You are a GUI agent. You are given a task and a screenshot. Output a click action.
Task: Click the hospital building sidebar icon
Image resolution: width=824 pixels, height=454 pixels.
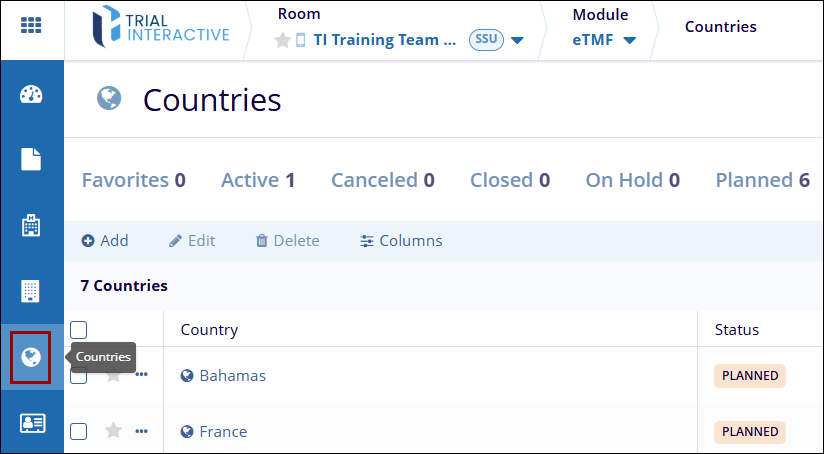(x=31, y=225)
